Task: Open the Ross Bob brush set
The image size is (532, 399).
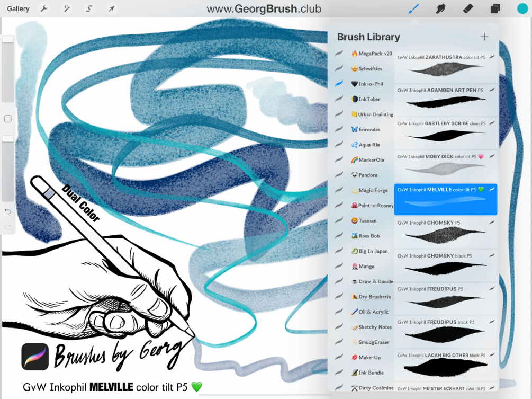Action: (x=365, y=236)
